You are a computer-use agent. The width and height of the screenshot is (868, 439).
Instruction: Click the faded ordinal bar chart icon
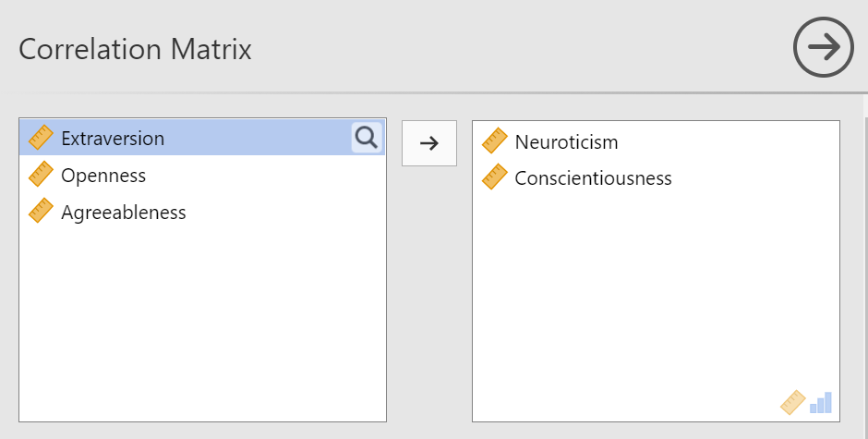pyautogui.click(x=820, y=403)
